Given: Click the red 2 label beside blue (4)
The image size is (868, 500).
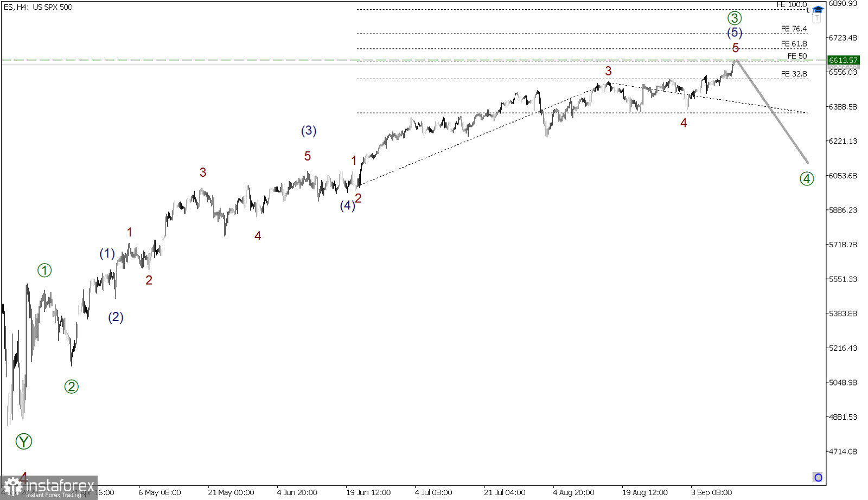Looking at the screenshot, I should tap(358, 198).
